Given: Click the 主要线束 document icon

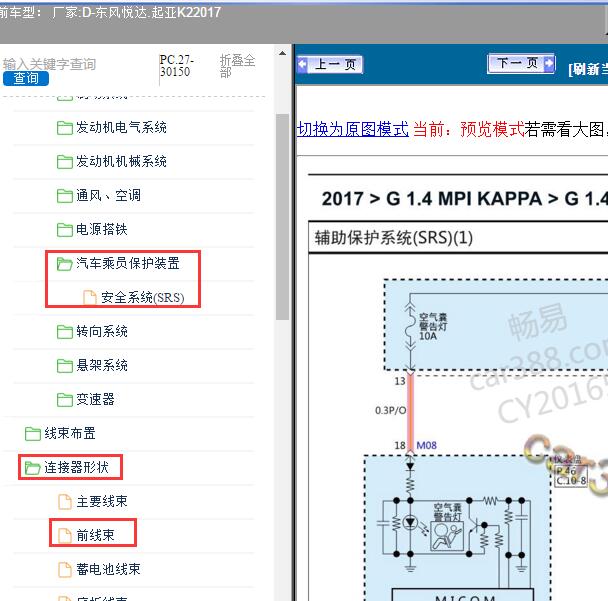Looking at the screenshot, I should click(x=65, y=502).
